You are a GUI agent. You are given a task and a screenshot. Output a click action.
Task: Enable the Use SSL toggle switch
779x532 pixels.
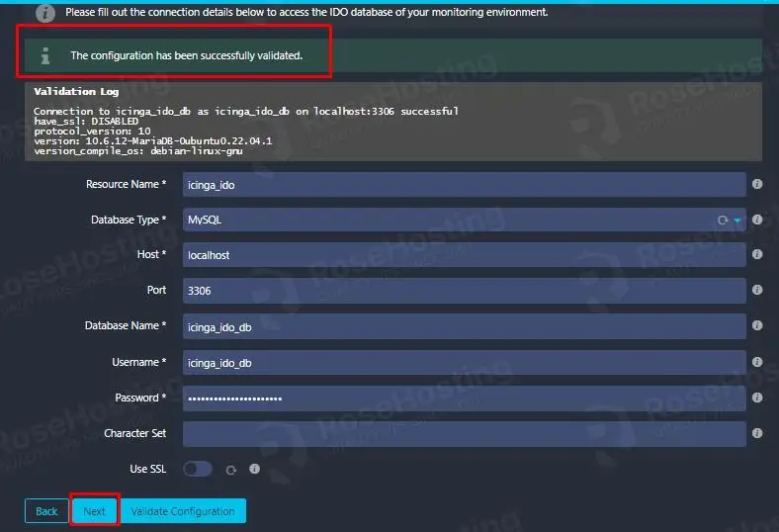click(198, 469)
